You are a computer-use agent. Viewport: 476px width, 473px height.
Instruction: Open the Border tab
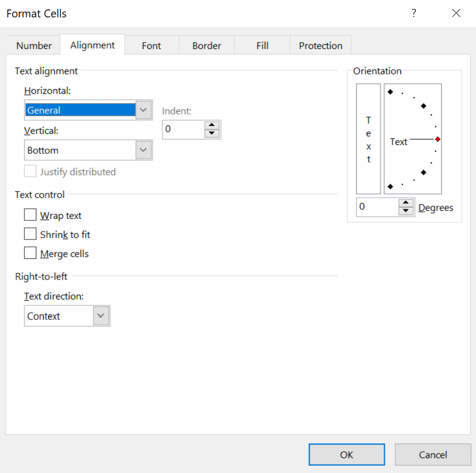206,46
